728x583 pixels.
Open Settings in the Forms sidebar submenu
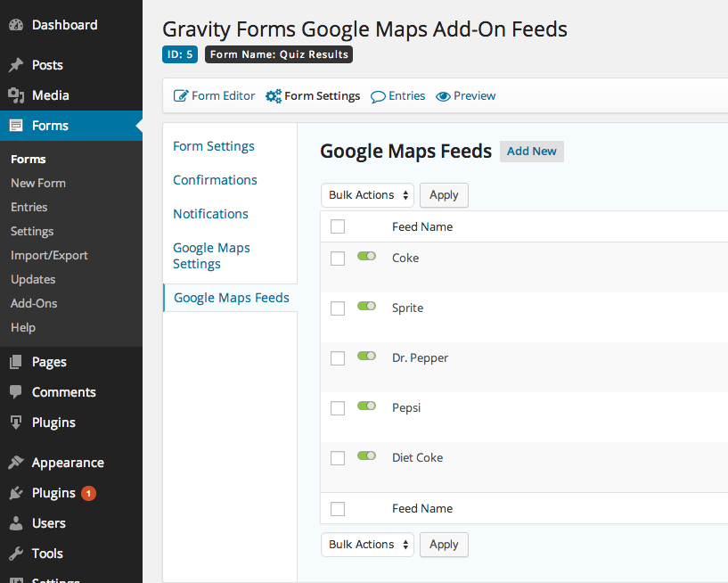32,232
